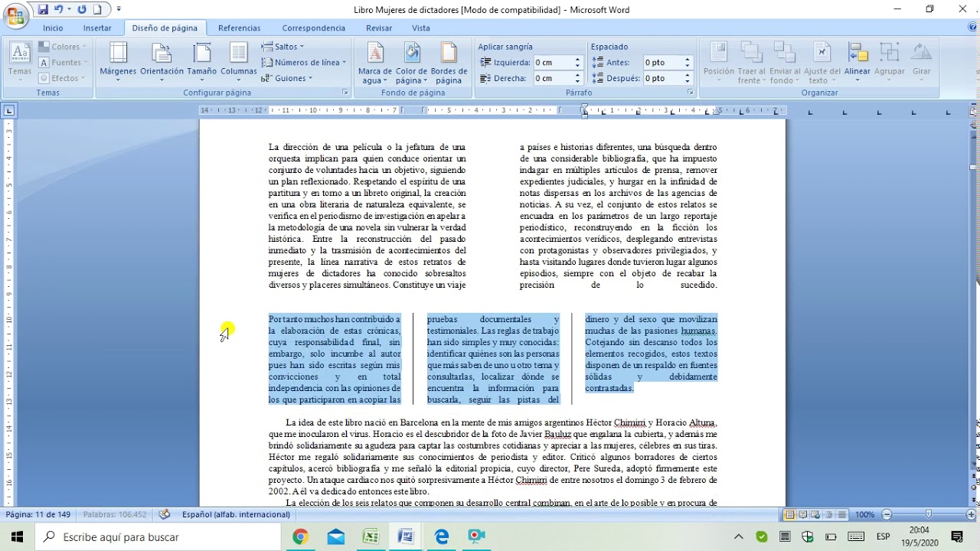The image size is (980, 551).
Task: Click the Windows Start button
Action: 18,537
